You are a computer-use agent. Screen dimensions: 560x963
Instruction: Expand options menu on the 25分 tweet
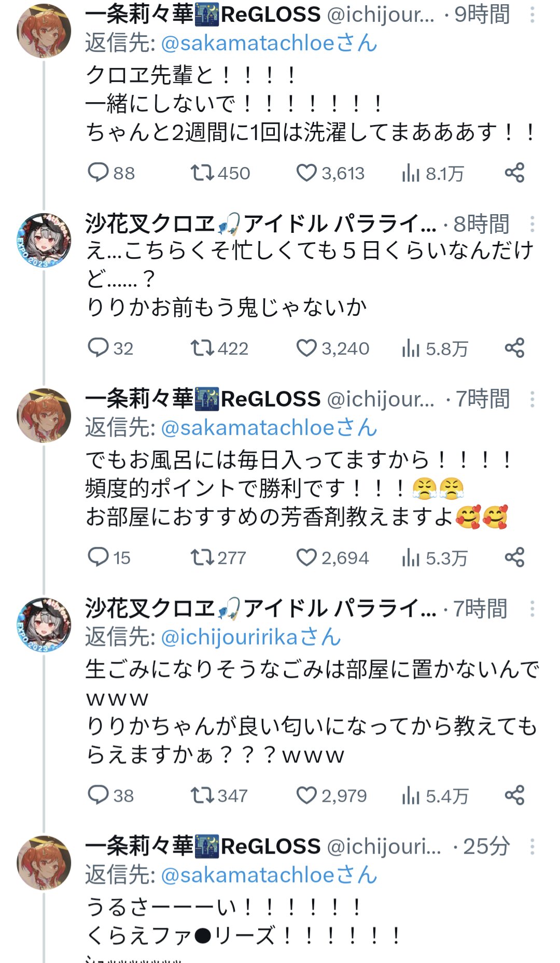[532, 847]
